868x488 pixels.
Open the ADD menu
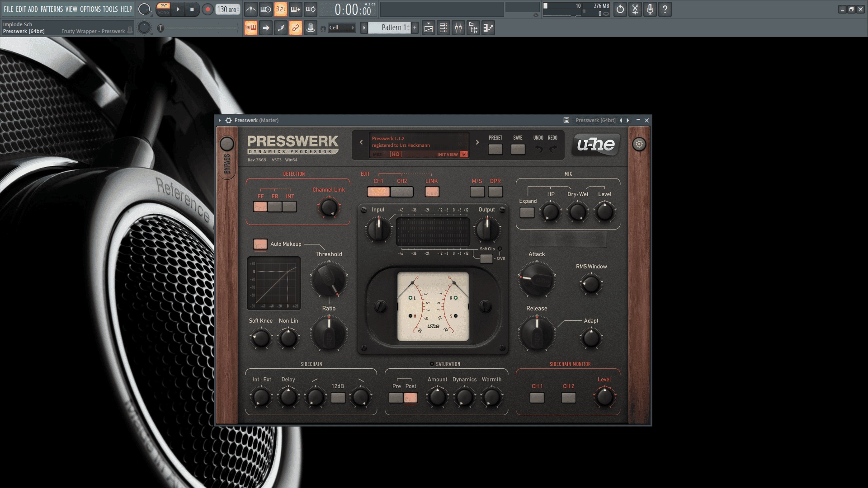33,9
